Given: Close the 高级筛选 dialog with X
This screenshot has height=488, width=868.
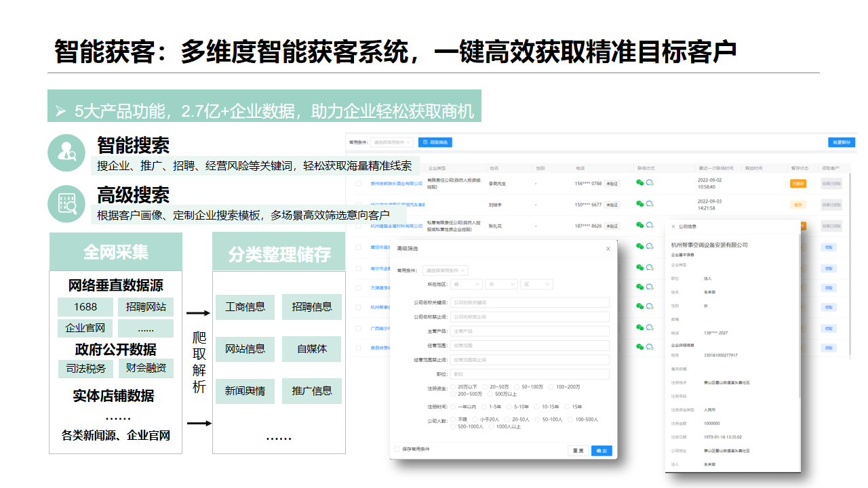Looking at the screenshot, I should (608, 249).
